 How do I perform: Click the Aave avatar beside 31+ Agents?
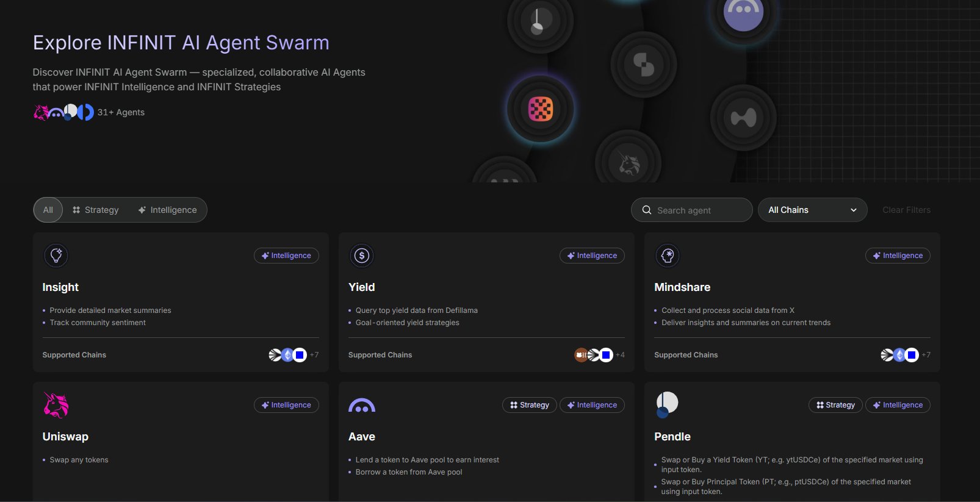pyautogui.click(x=56, y=113)
